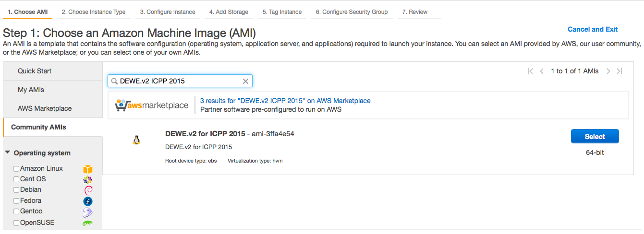
Task: Open the 3 results on AWS Marketplace link
Action: click(285, 101)
